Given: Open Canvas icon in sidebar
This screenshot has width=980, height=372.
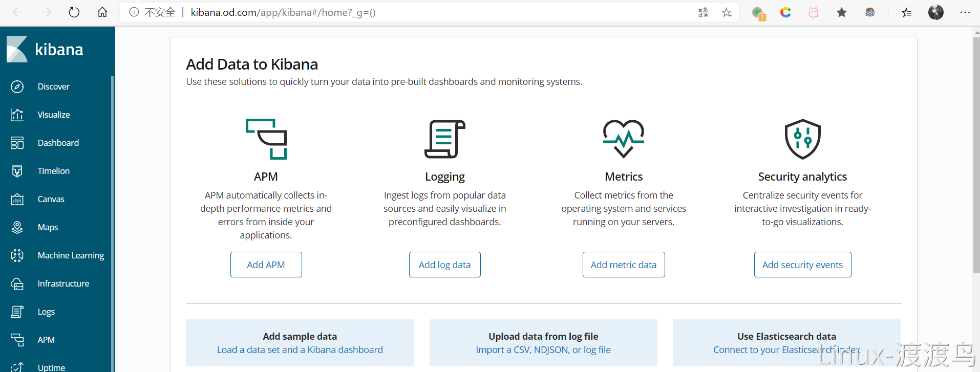Looking at the screenshot, I should click(17, 199).
